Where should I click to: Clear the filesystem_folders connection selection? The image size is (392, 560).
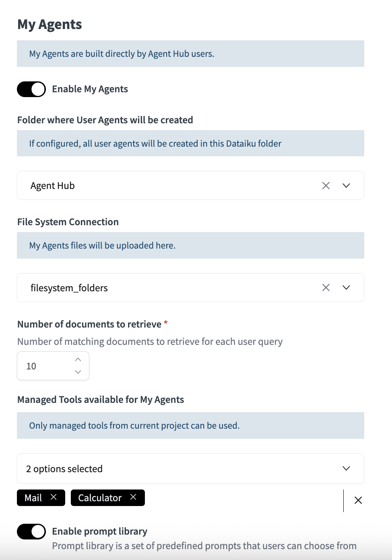[x=326, y=287]
